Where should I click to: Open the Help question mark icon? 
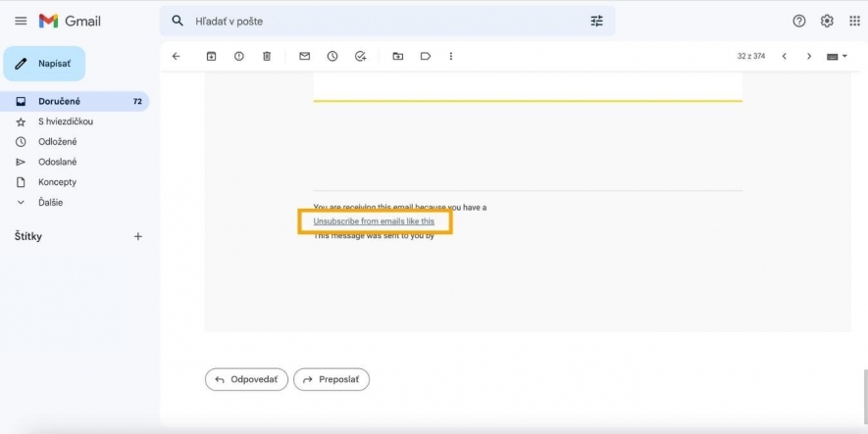pyautogui.click(x=798, y=21)
